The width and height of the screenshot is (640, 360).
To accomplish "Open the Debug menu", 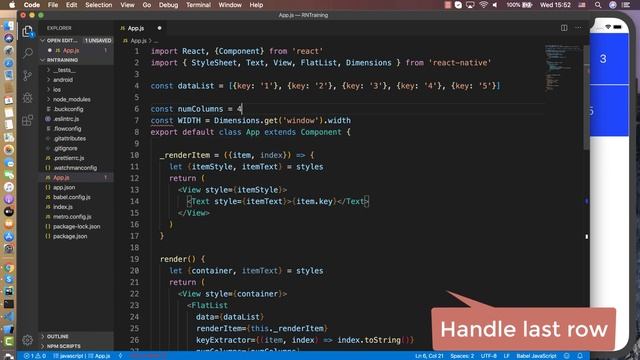I will click(168, 5).
